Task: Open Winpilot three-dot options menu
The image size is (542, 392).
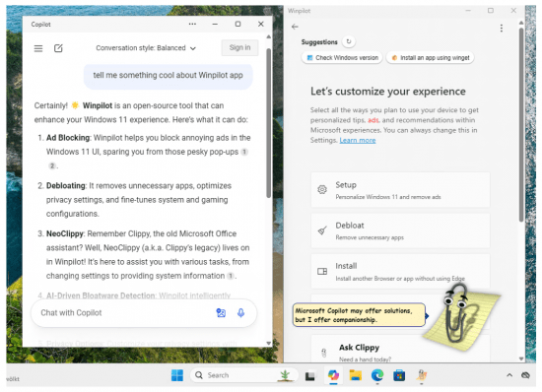Action: [502, 28]
